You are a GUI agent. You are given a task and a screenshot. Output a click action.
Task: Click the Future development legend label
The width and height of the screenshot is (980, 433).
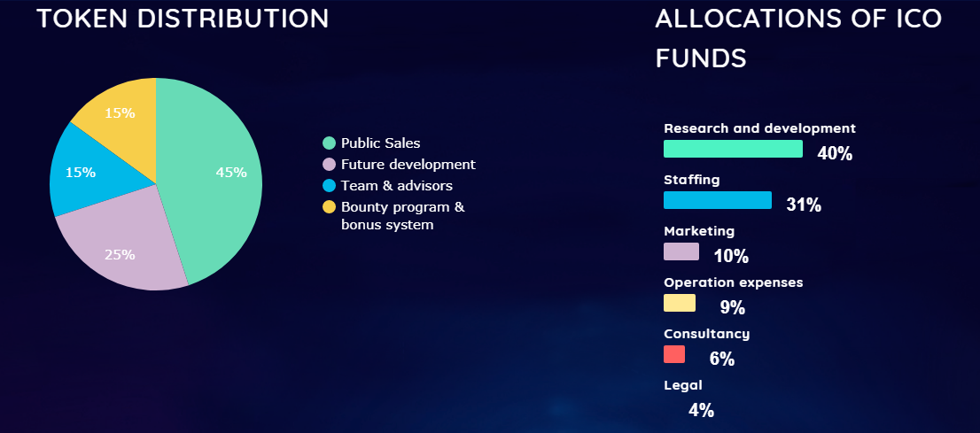click(x=408, y=165)
